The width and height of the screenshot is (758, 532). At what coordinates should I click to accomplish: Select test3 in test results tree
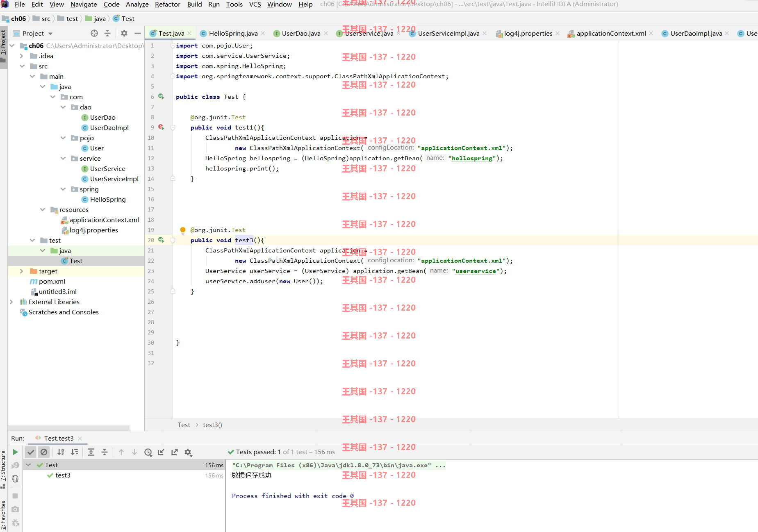click(63, 475)
